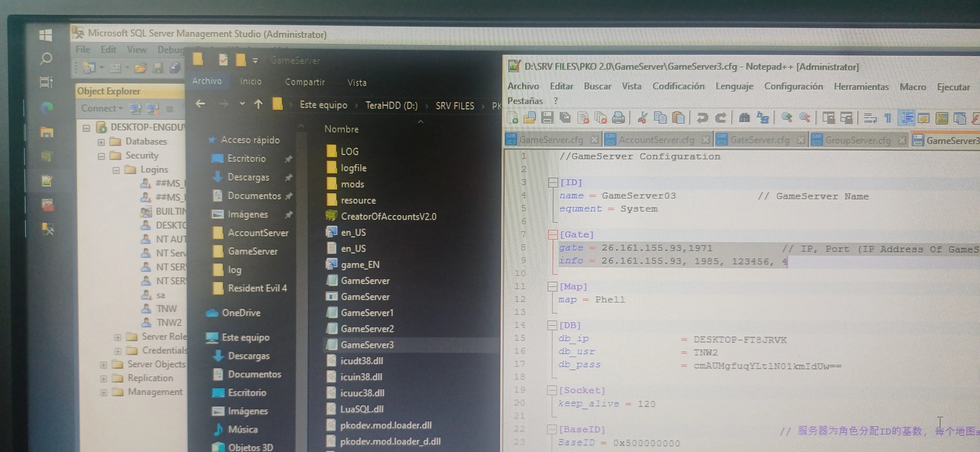Select the CreatorOfAccountsV2.0 file
Screen dimensions: 980x452
coord(388,216)
